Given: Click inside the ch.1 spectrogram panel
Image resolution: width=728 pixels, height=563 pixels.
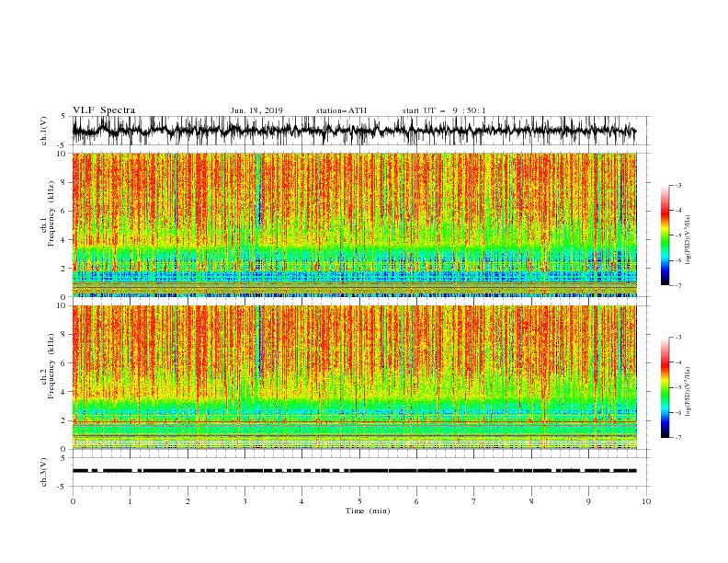Looking at the screenshot, I should 355,224.
